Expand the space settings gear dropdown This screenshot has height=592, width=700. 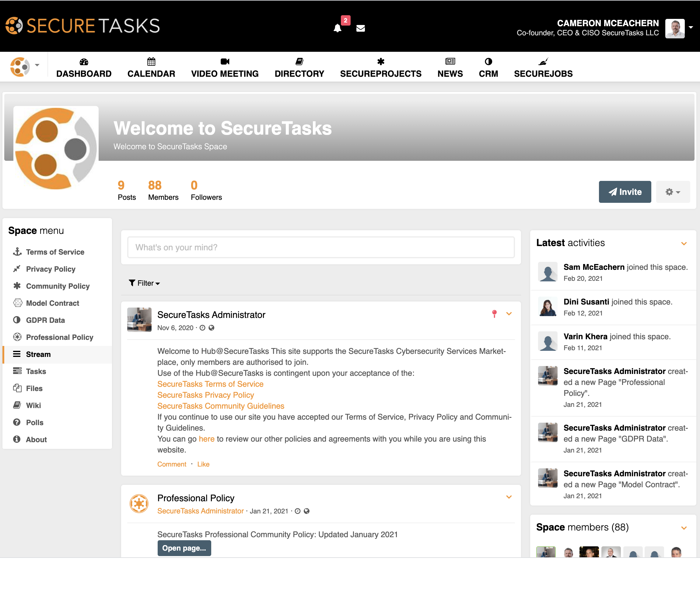click(x=673, y=192)
